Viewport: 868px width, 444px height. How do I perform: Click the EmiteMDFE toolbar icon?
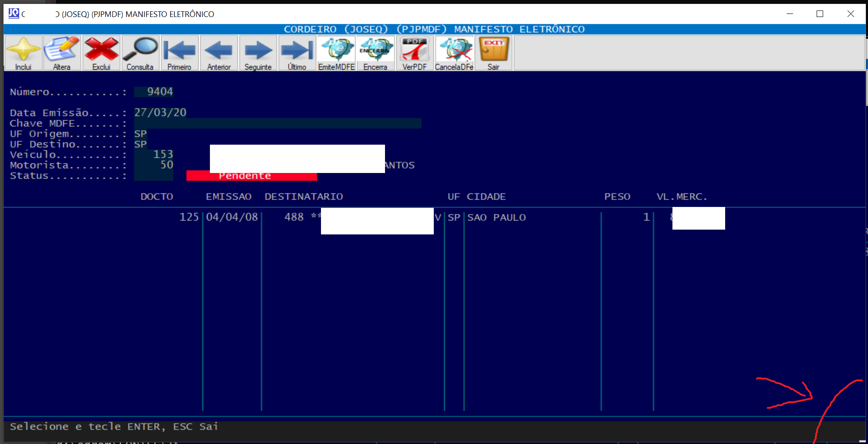(x=336, y=53)
